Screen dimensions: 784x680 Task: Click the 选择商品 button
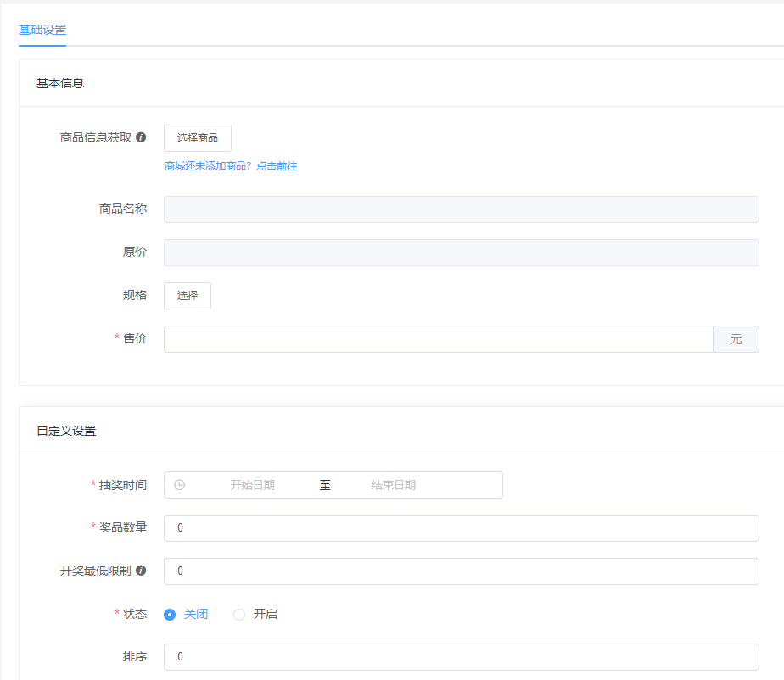(197, 138)
